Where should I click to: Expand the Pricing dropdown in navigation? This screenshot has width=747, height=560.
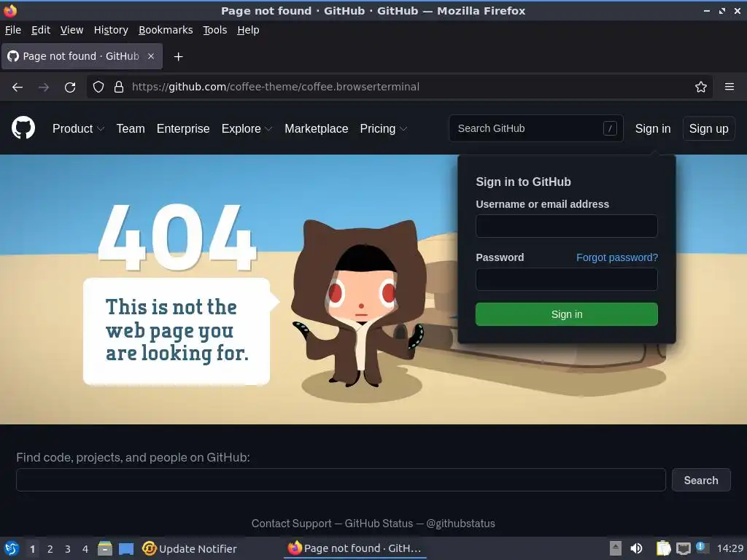pos(384,128)
